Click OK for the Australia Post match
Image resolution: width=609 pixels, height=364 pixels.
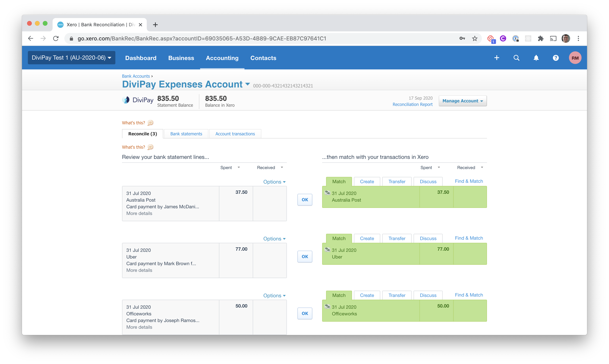305,200
